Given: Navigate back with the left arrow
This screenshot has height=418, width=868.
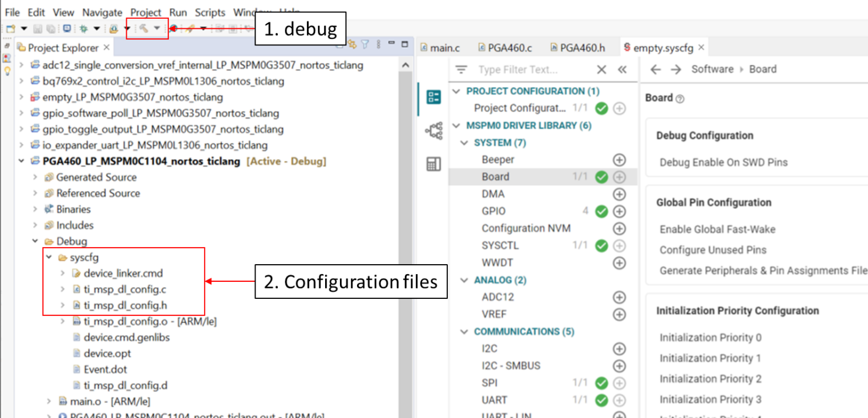Looking at the screenshot, I should pos(656,70).
